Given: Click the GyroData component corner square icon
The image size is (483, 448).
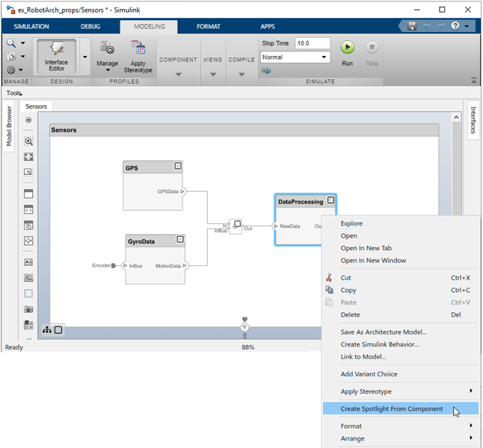Looking at the screenshot, I should pos(180,239).
